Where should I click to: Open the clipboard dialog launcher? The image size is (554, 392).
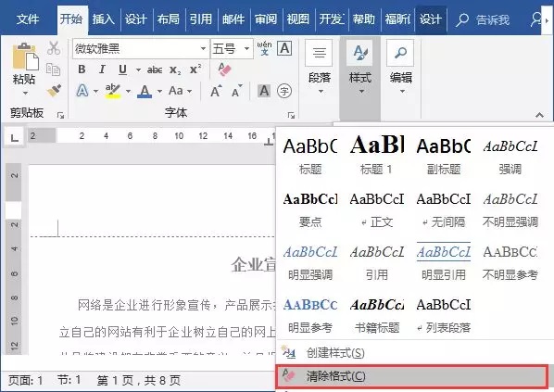coord(60,115)
